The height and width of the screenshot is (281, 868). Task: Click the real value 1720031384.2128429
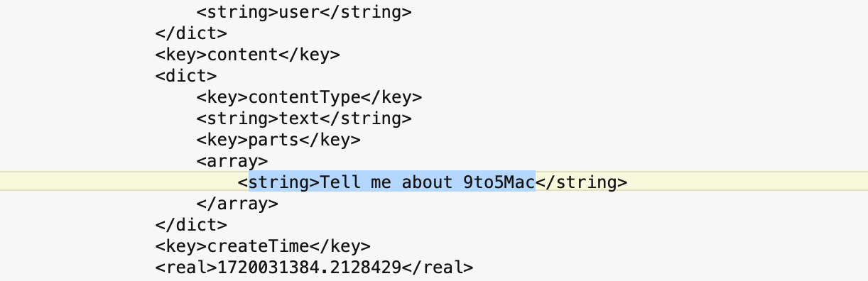[310, 268]
